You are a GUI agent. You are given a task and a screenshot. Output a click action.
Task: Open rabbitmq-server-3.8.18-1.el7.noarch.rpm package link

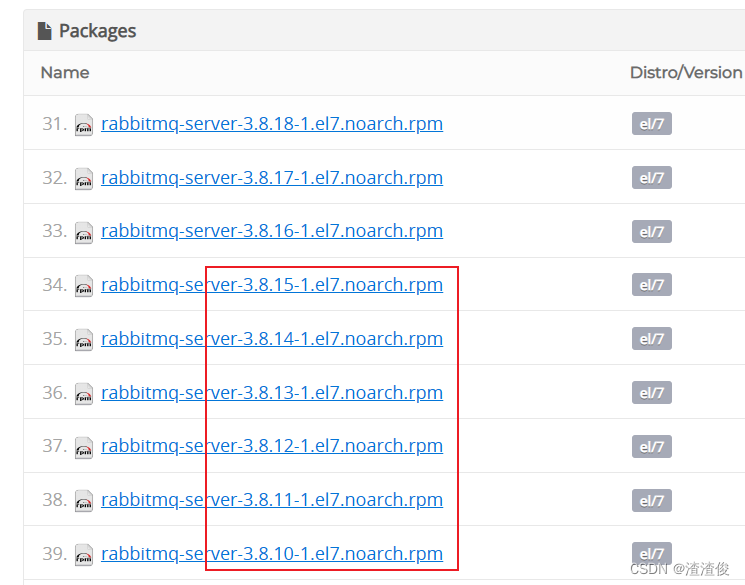272,124
